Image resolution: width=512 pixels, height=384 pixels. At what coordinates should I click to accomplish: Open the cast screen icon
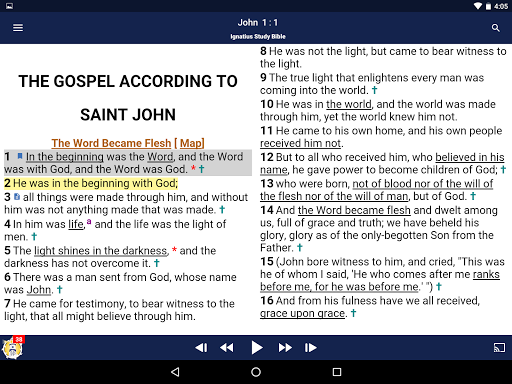(499, 348)
